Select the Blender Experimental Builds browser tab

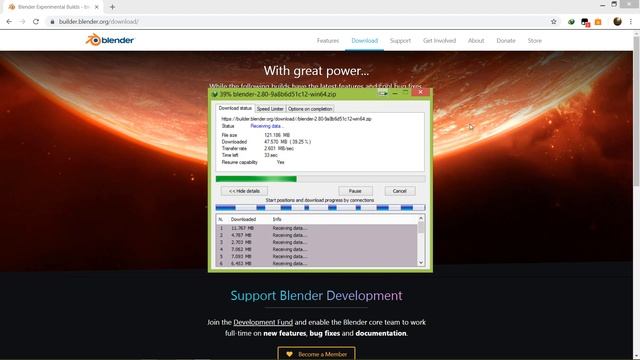tap(52, 7)
